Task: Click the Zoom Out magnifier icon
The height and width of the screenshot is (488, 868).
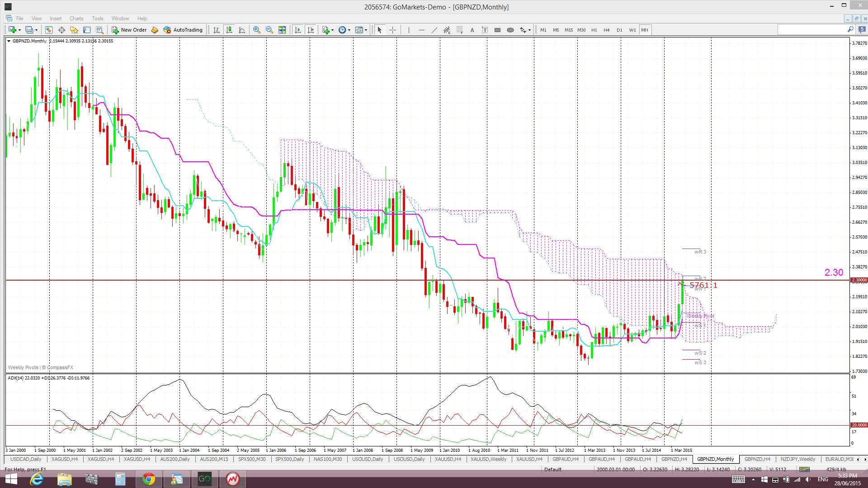Action: pyautogui.click(x=269, y=30)
